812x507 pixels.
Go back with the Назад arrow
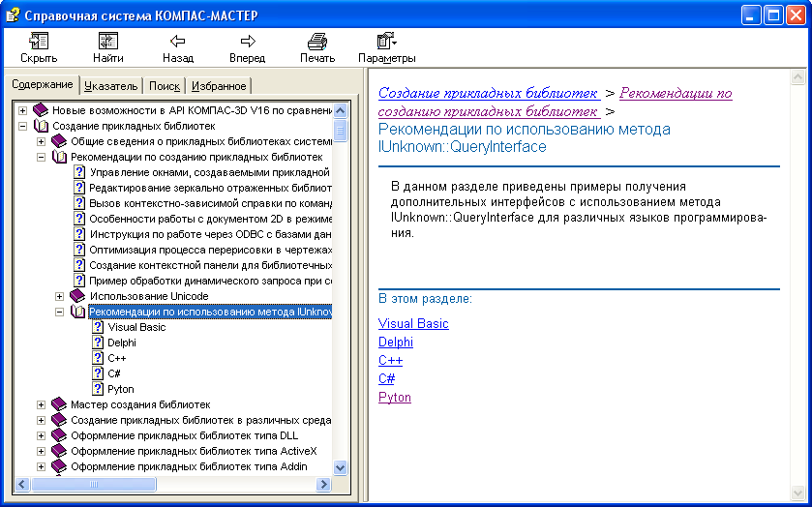point(178,41)
